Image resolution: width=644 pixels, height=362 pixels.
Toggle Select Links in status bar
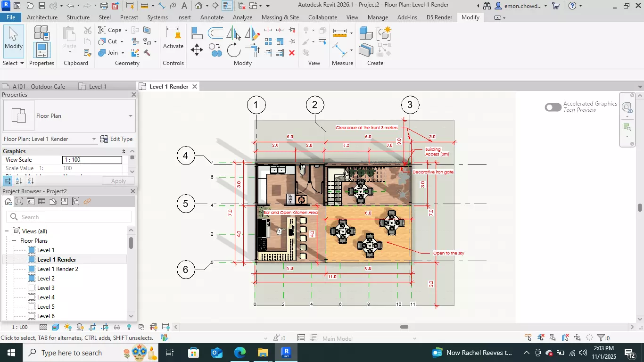tap(528, 338)
